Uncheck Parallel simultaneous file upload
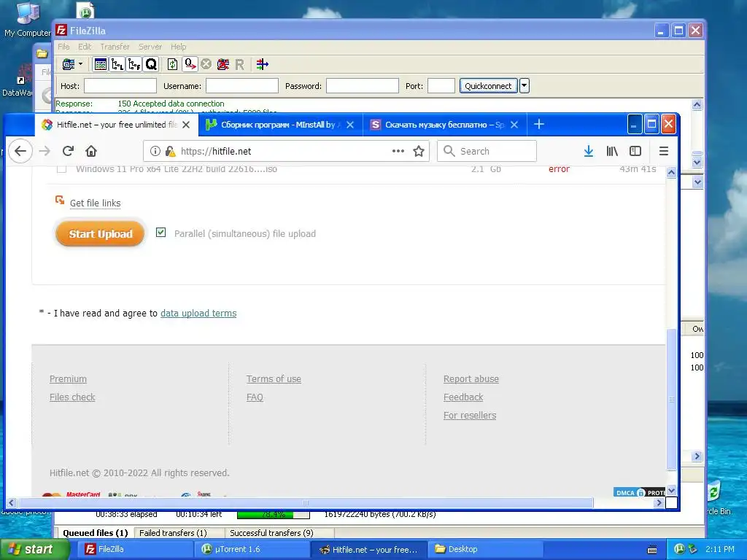This screenshot has height=560, width=747. (x=161, y=233)
